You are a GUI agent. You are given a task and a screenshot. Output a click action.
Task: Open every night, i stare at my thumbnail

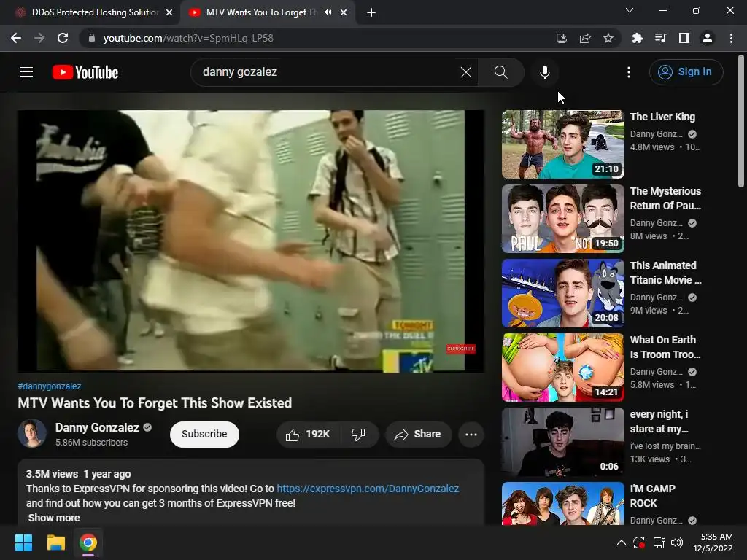coord(562,441)
